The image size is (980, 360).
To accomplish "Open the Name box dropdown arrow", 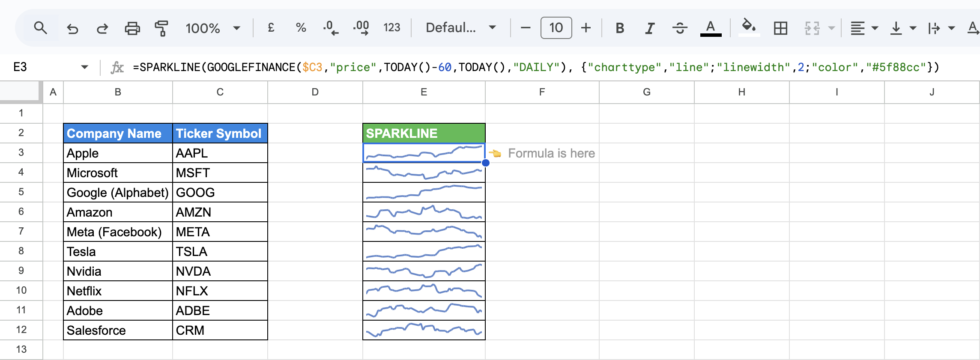I will [84, 67].
